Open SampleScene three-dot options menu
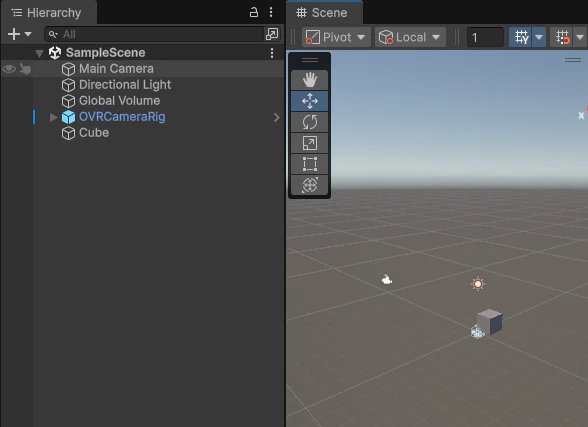 pos(272,53)
